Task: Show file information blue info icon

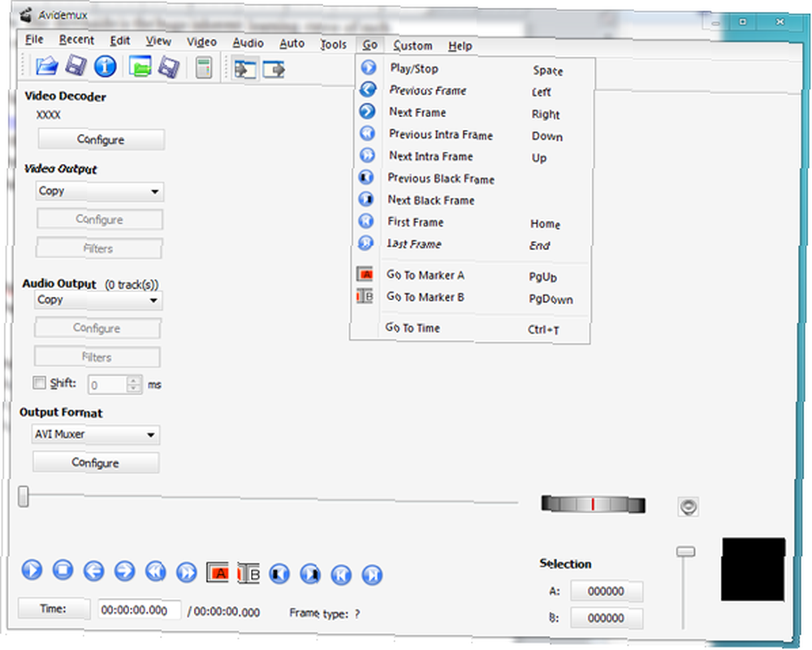Action: [105, 67]
